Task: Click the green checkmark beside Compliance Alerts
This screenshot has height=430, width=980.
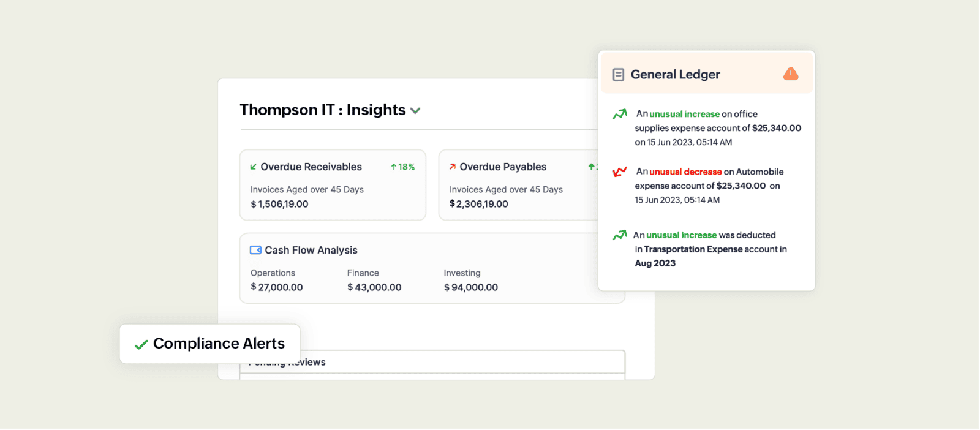Action: point(141,344)
